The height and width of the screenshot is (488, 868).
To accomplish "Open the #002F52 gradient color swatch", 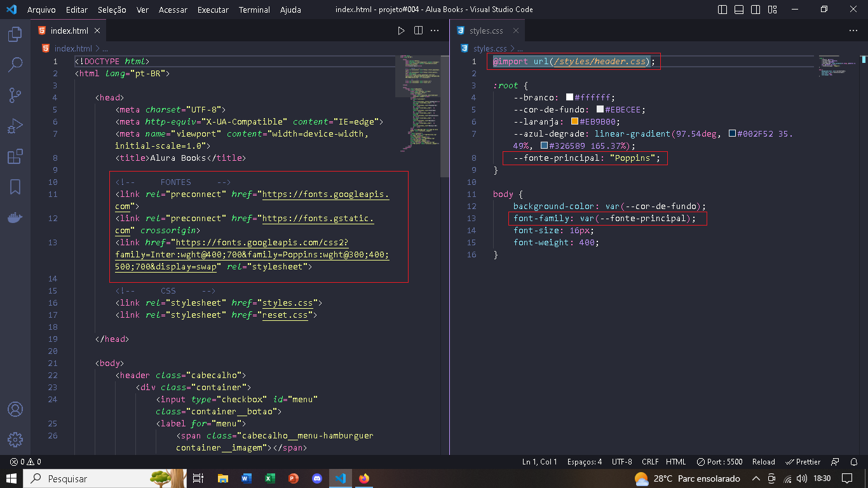I will (732, 133).
